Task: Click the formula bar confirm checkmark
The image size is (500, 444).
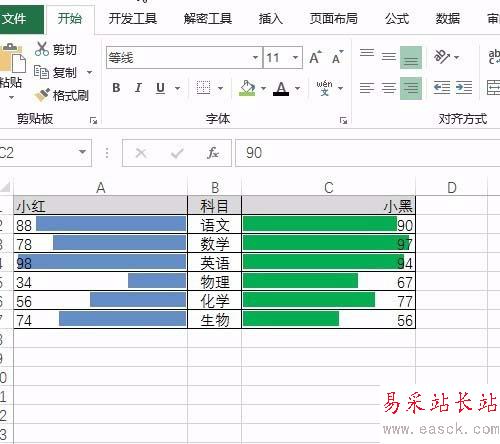Action: 177,153
